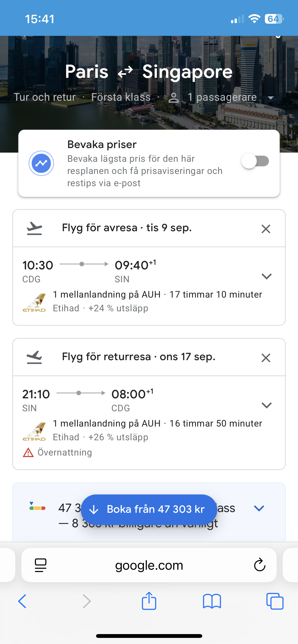Change travel class from Första klass
Image resolution: width=298 pixels, height=644 pixels.
(x=121, y=97)
